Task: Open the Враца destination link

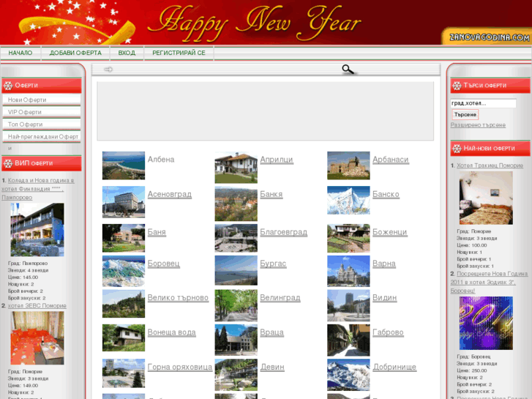Action: 271,332
